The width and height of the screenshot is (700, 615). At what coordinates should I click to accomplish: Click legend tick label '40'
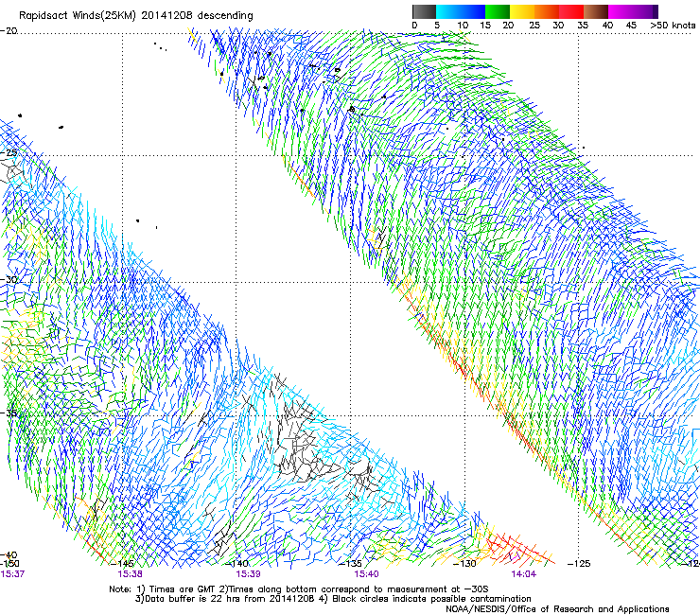click(x=607, y=26)
